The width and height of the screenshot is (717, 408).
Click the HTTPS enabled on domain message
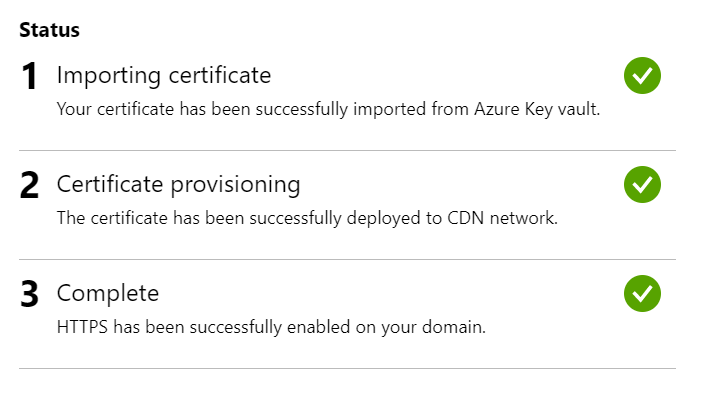(x=271, y=327)
